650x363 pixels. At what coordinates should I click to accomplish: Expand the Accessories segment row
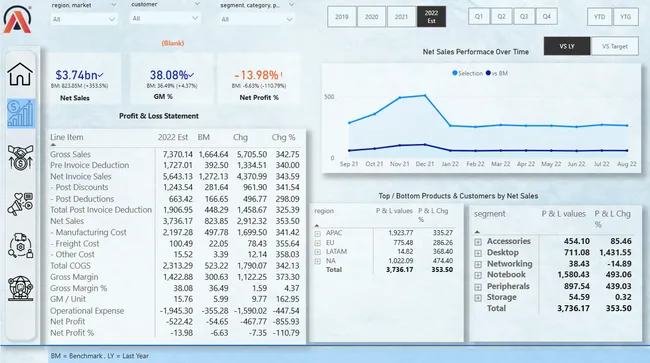coord(478,242)
